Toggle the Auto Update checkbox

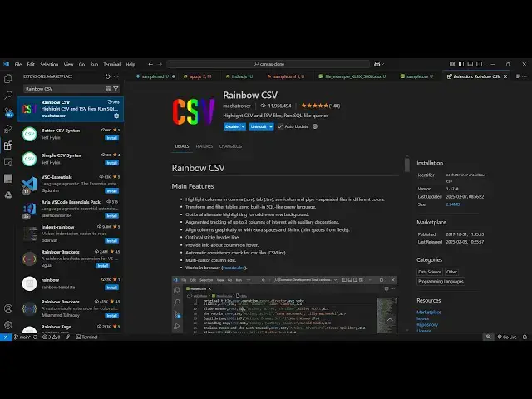(280, 126)
